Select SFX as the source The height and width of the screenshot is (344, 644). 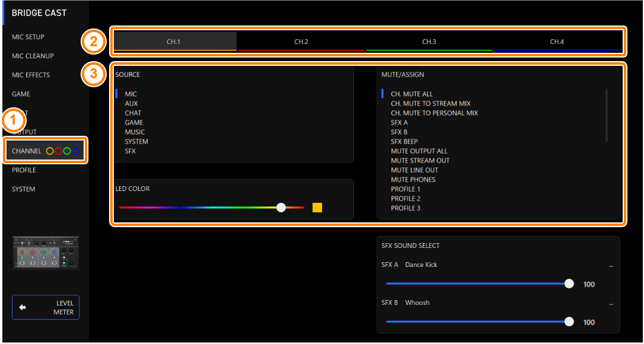pyautogui.click(x=130, y=151)
